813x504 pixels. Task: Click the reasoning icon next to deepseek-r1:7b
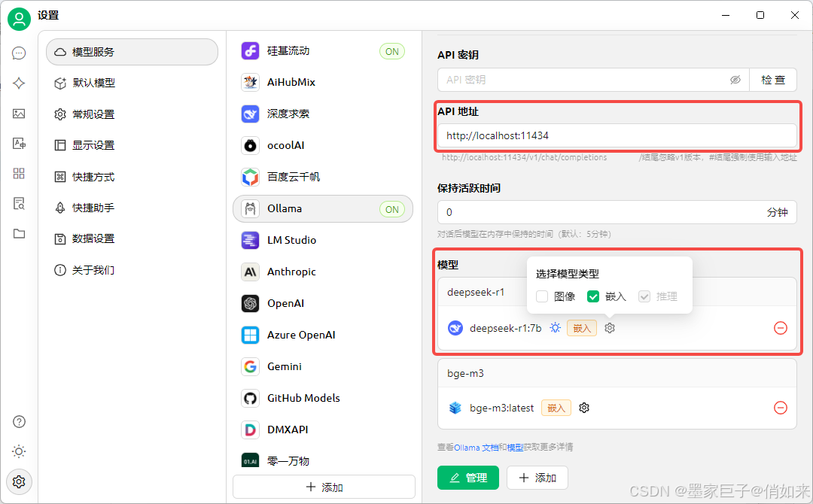(556, 328)
